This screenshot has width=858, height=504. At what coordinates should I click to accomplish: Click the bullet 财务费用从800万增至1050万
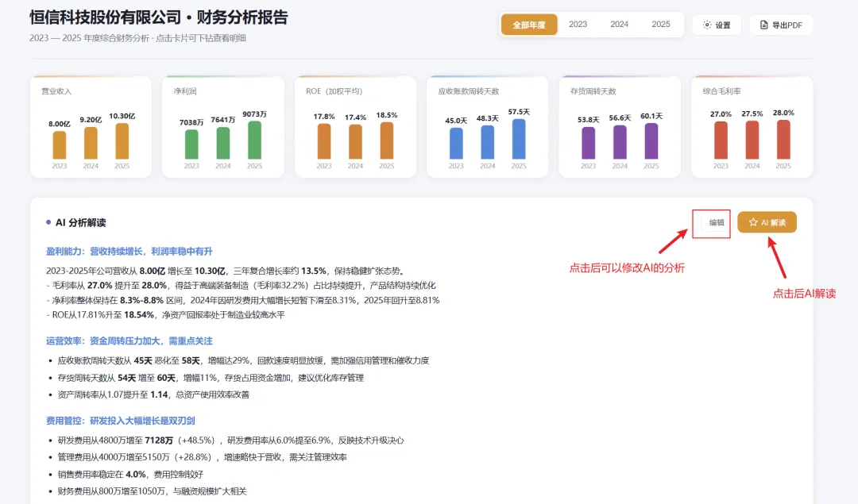coord(152,491)
